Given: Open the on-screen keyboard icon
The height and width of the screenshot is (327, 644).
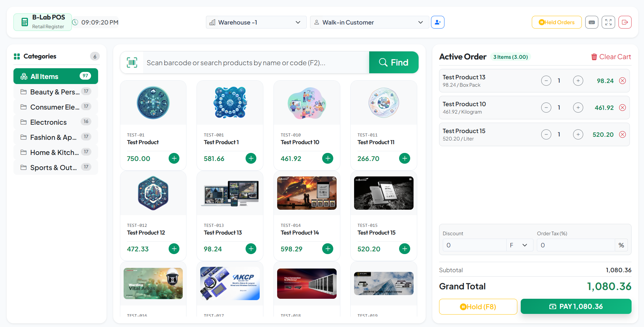Looking at the screenshot, I should tap(592, 22).
